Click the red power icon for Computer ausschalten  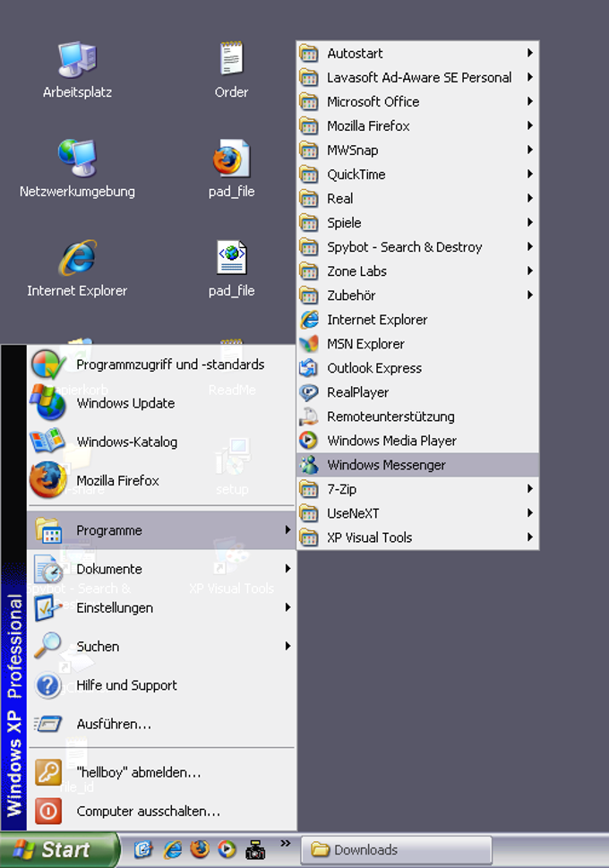[48, 811]
